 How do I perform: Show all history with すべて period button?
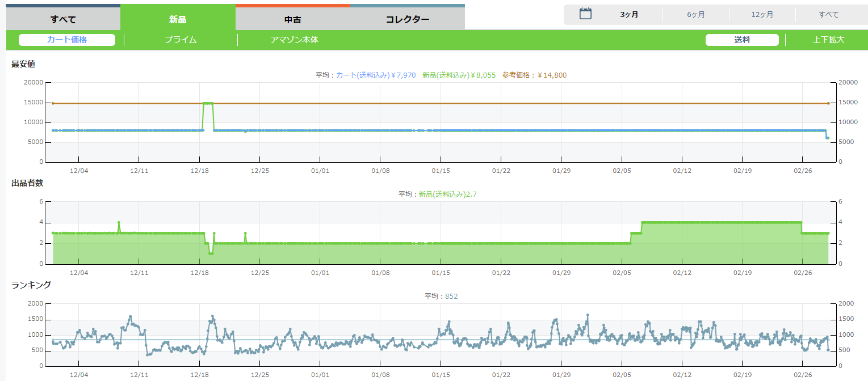(828, 15)
